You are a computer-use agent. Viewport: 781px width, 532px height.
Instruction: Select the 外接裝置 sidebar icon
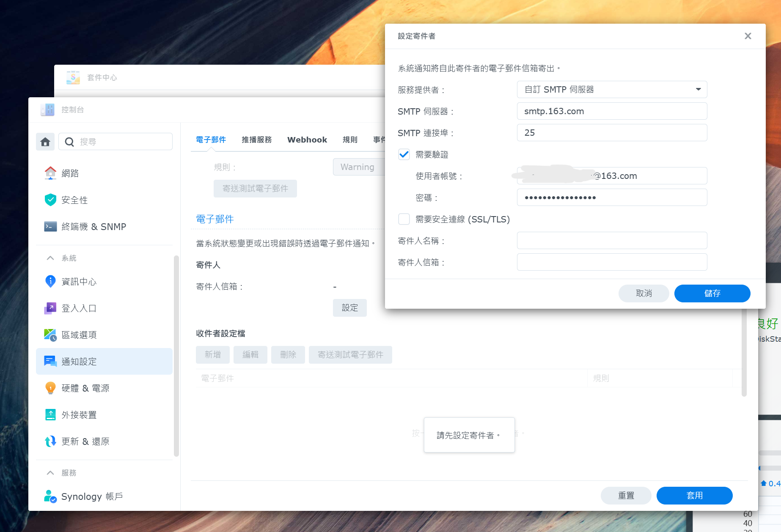tap(80, 414)
